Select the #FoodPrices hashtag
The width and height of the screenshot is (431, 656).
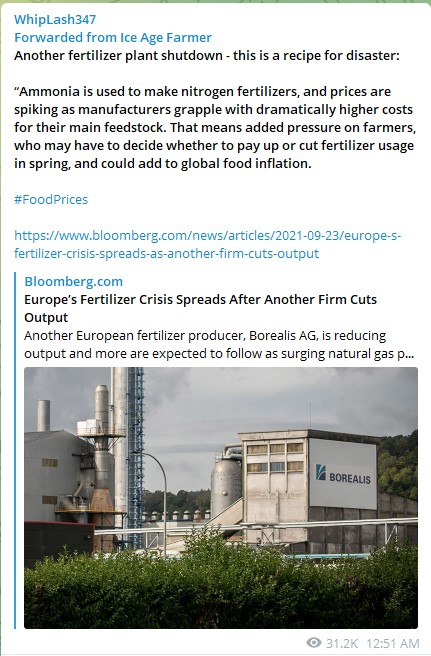click(x=51, y=199)
